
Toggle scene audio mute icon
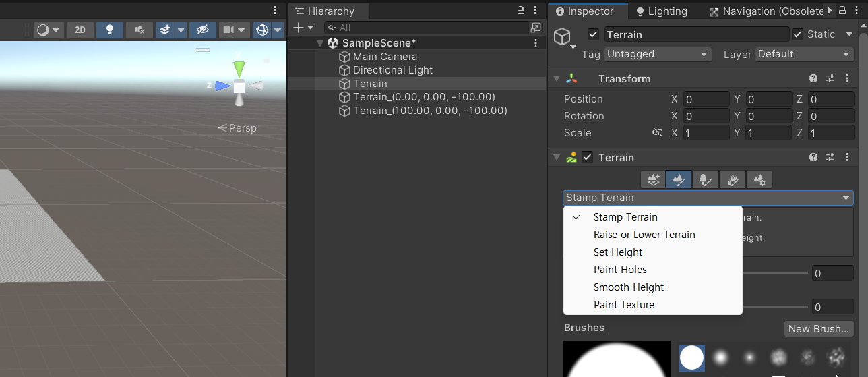tap(139, 30)
